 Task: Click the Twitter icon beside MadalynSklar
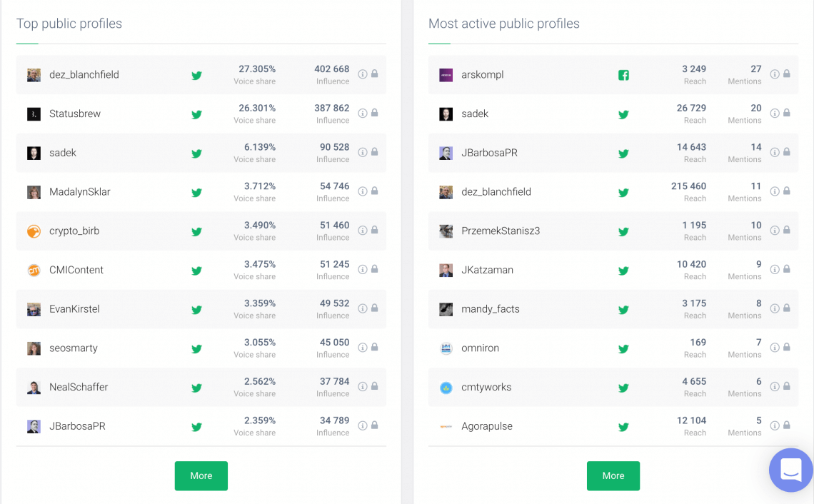click(196, 192)
